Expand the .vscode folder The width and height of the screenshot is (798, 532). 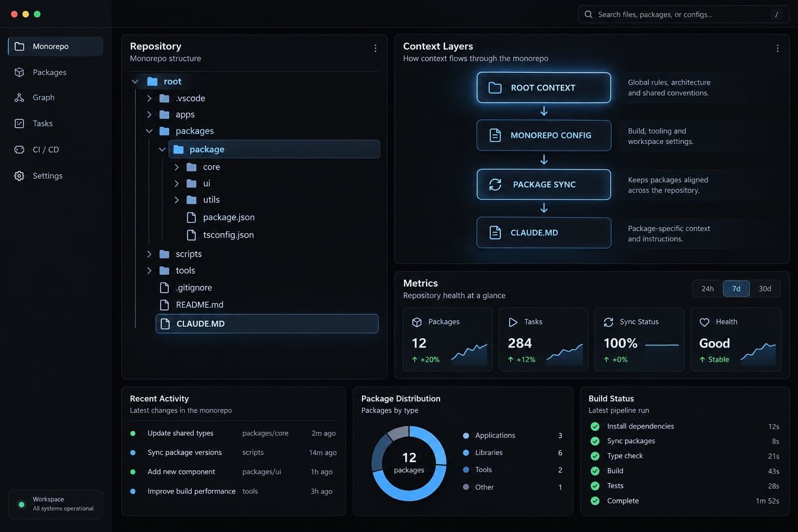coord(149,98)
